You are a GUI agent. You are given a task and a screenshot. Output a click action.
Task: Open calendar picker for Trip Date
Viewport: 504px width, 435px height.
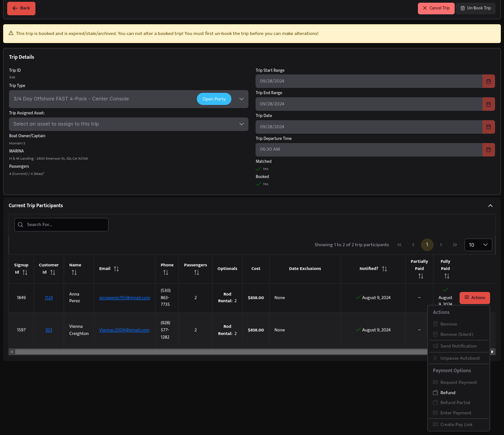click(x=488, y=127)
